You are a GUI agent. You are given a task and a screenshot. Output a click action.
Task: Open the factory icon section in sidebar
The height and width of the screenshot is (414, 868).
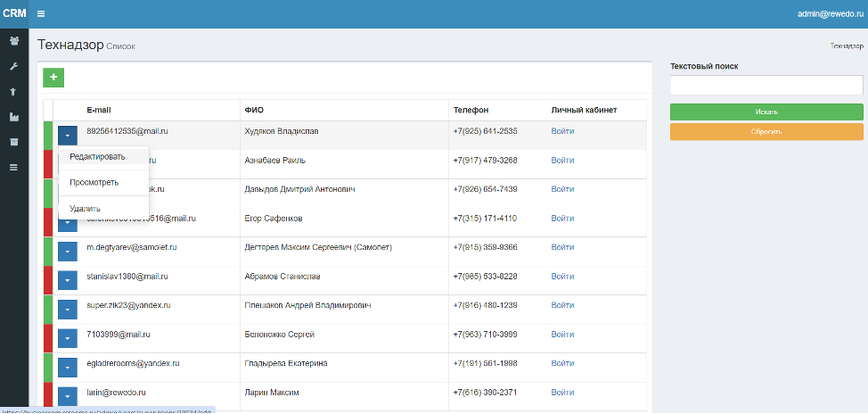(14, 117)
